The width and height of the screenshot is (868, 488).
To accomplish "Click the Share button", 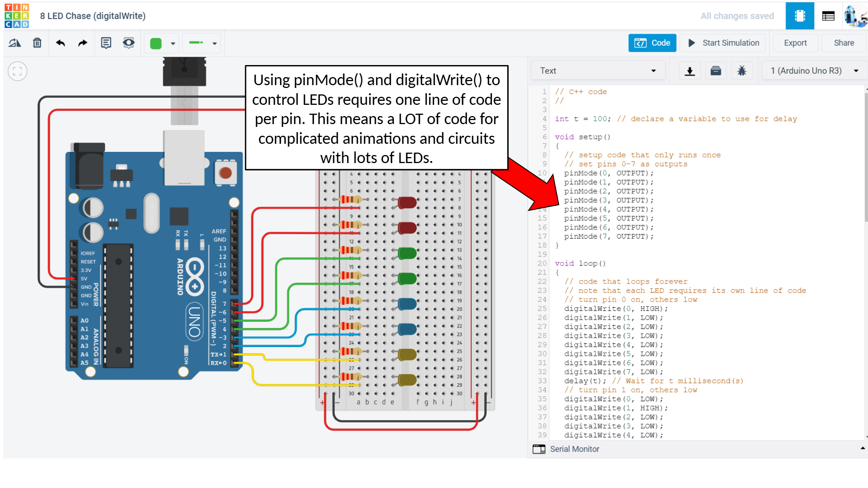I will click(844, 43).
